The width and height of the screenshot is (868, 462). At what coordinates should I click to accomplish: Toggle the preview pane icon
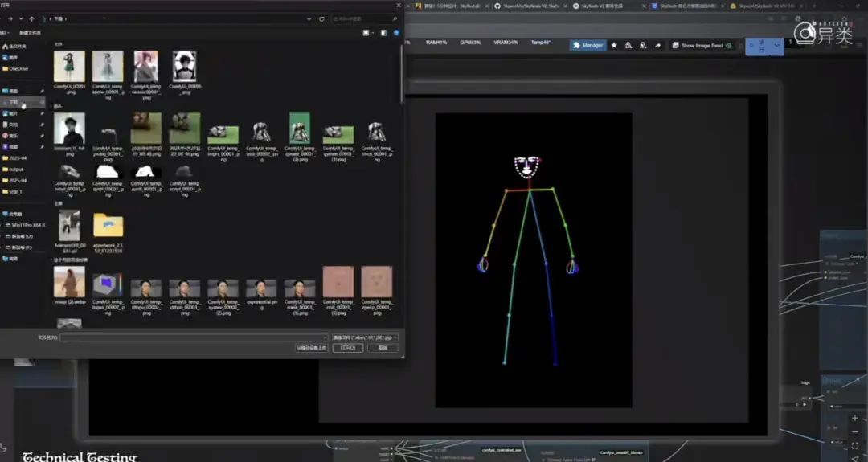point(383,33)
